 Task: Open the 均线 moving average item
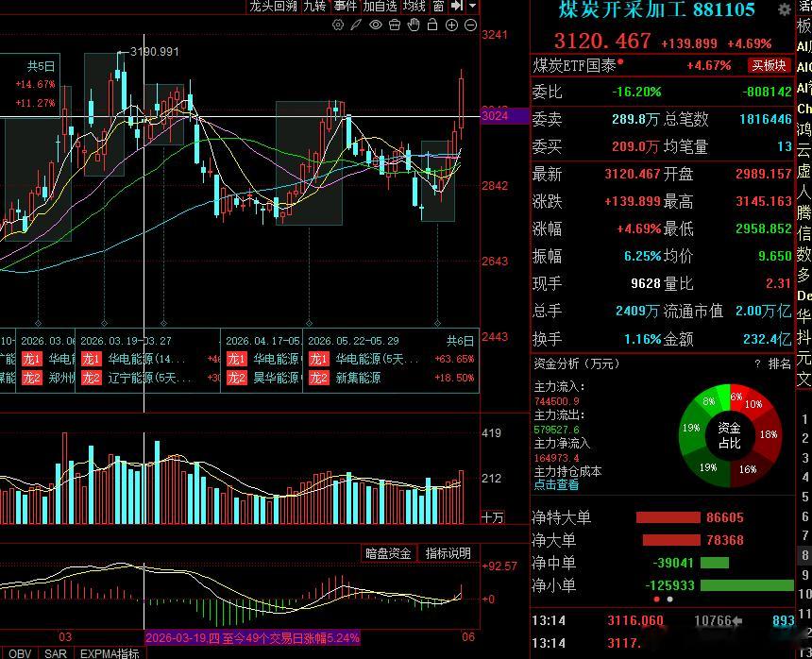414,6
